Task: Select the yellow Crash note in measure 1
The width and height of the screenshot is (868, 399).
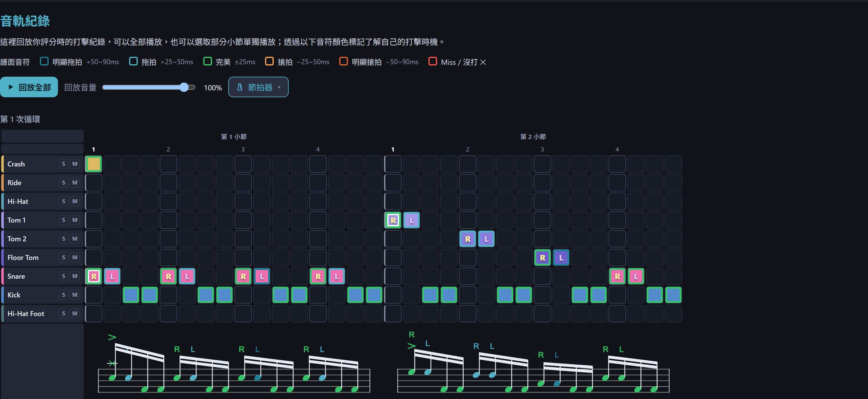Action: pyautogui.click(x=94, y=164)
